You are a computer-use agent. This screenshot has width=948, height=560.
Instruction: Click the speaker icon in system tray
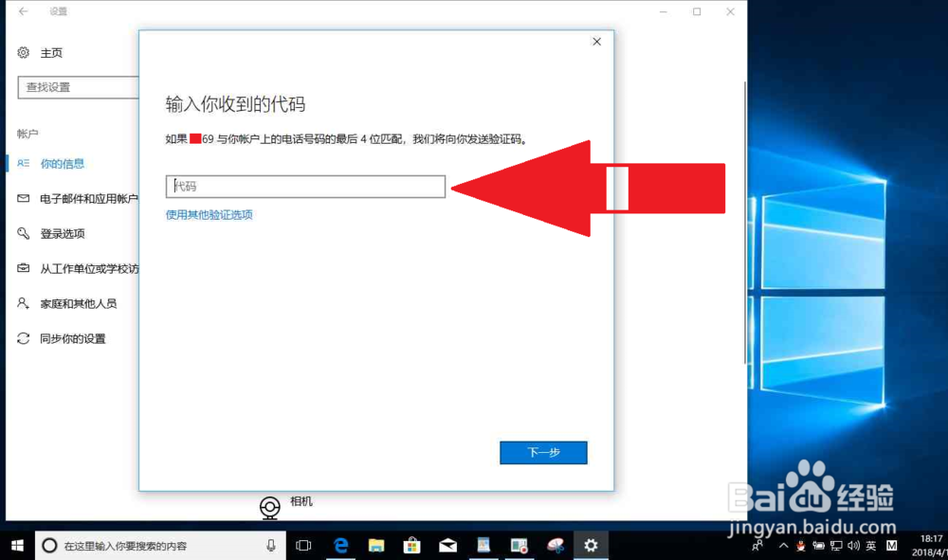pos(854,546)
